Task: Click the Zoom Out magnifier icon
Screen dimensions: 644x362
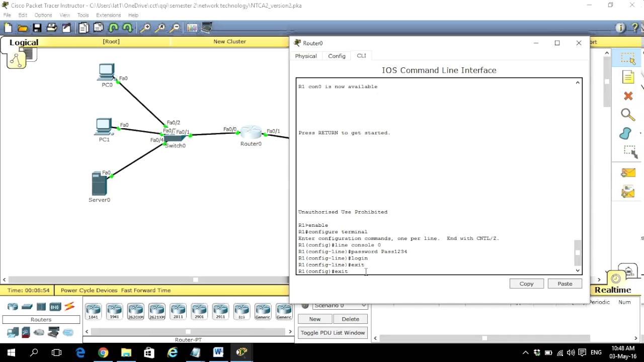Action: point(175,28)
